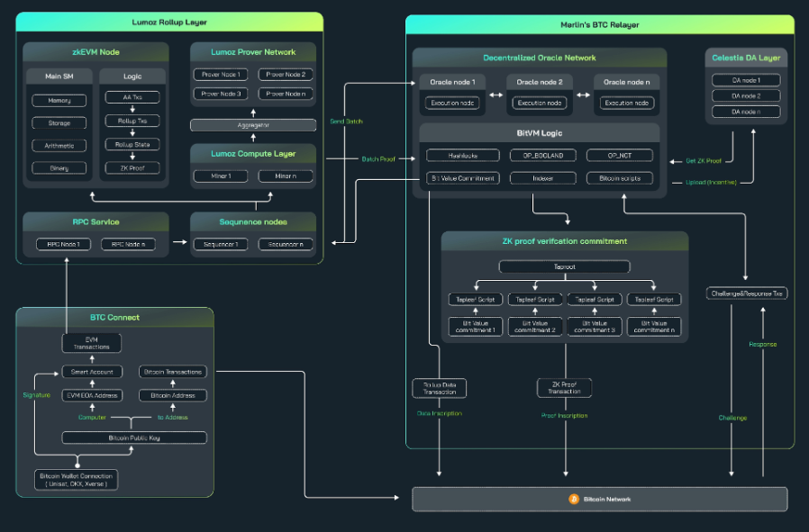The height and width of the screenshot is (532, 809).
Task: Select the Memory block under Main SM
Action: tap(59, 99)
